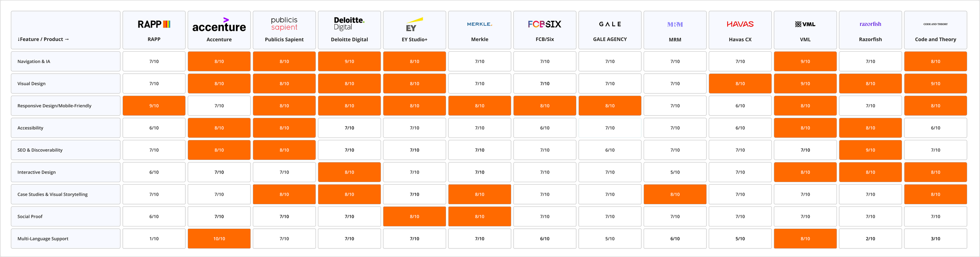This screenshot has height=257, width=980.
Task: Select the SEO & Discoverability row label
Action: (x=65, y=150)
